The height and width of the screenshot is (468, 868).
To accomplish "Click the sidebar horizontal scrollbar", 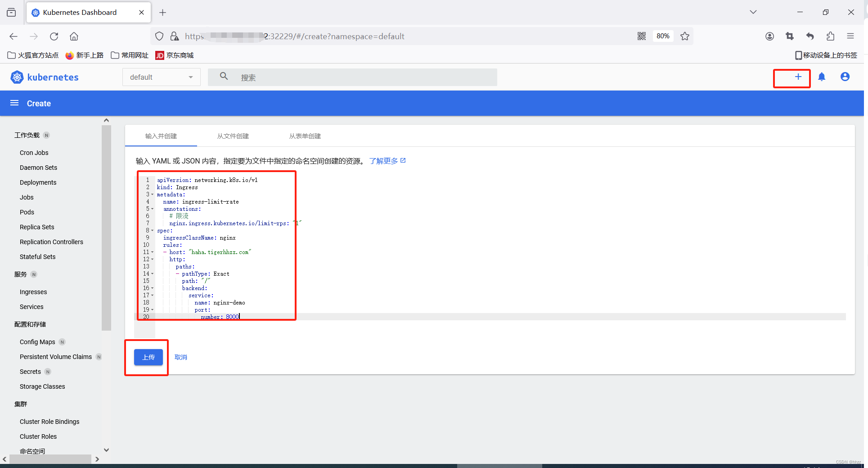I will click(x=50, y=459).
